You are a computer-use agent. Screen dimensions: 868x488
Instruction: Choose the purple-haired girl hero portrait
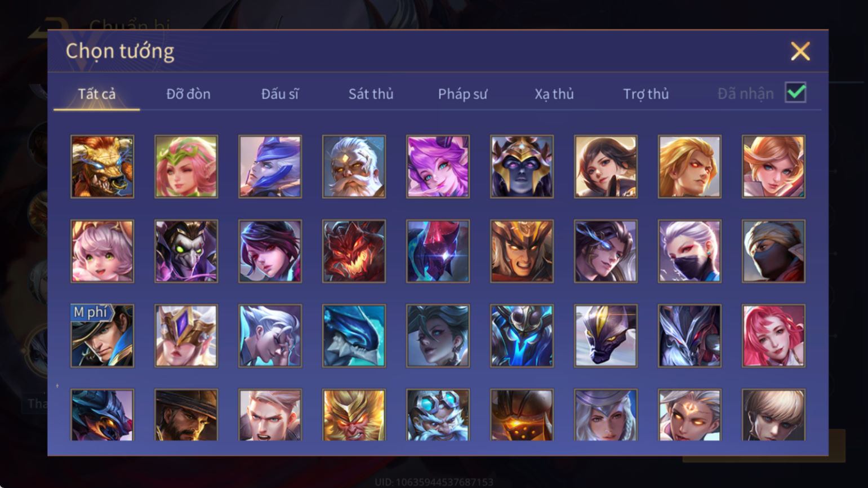coord(438,167)
